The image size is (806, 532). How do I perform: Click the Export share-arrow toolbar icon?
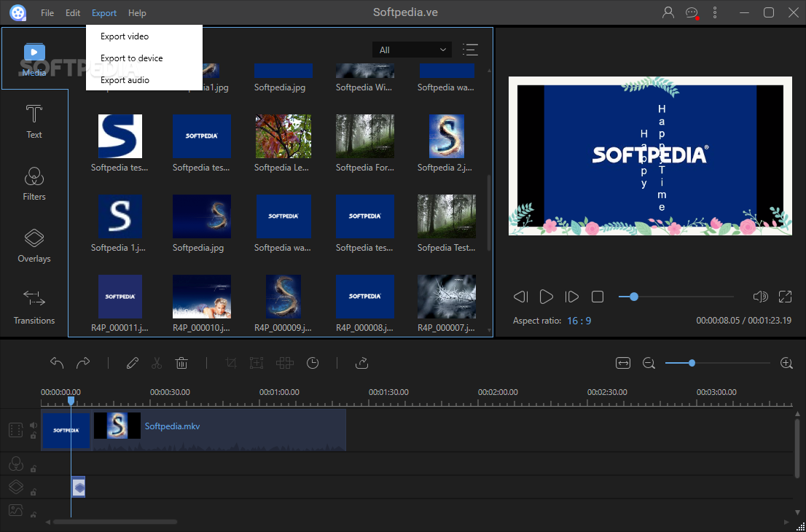(362, 363)
